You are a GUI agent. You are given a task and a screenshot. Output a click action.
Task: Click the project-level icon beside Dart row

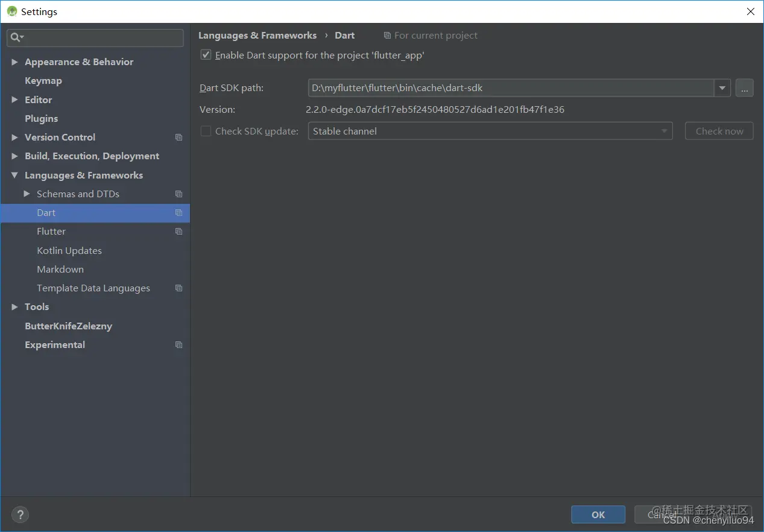coord(178,213)
